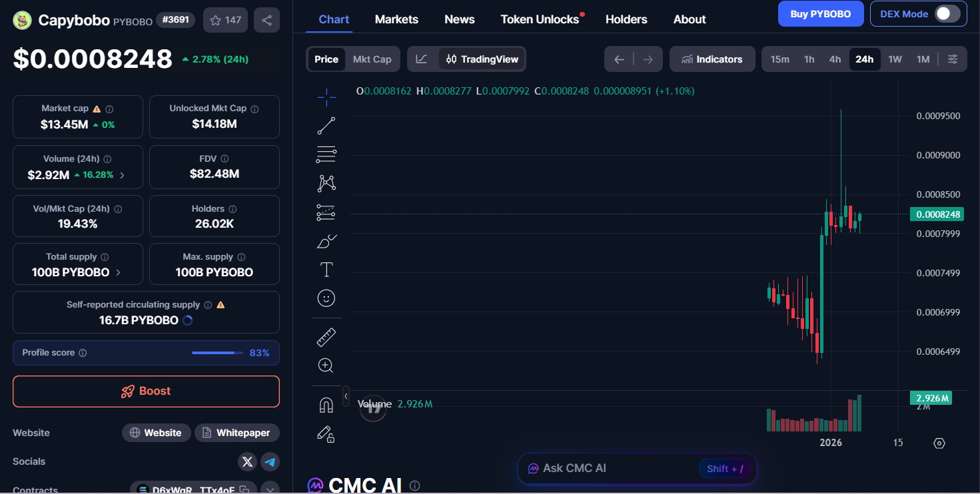Open the Indicators menu
This screenshot has width=980, height=494.
click(x=712, y=59)
